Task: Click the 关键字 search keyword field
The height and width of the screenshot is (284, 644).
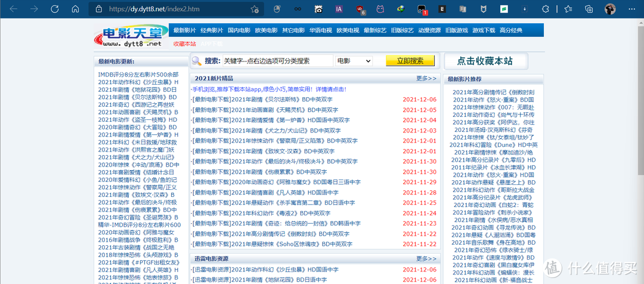Action: point(278,61)
